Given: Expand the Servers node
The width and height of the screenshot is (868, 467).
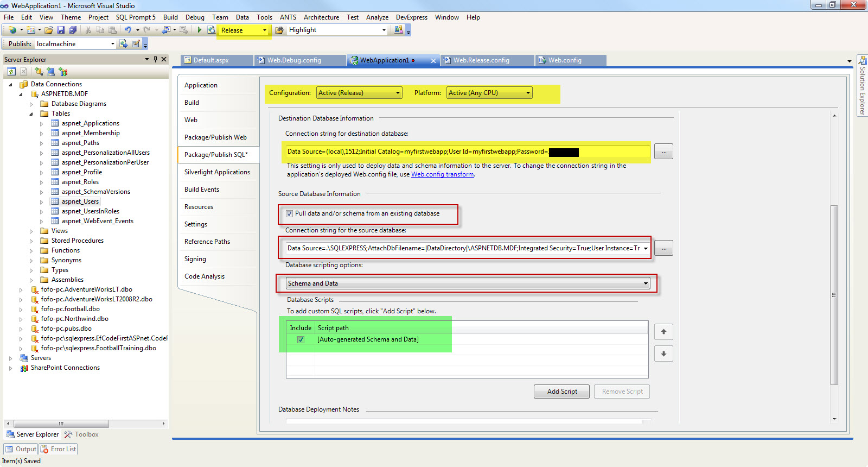Looking at the screenshot, I should click(10, 358).
